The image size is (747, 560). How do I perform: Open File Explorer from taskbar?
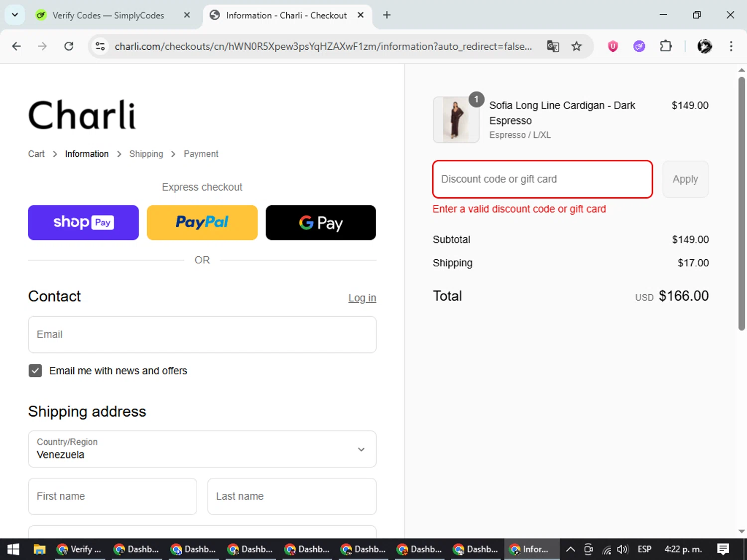pyautogui.click(x=39, y=549)
